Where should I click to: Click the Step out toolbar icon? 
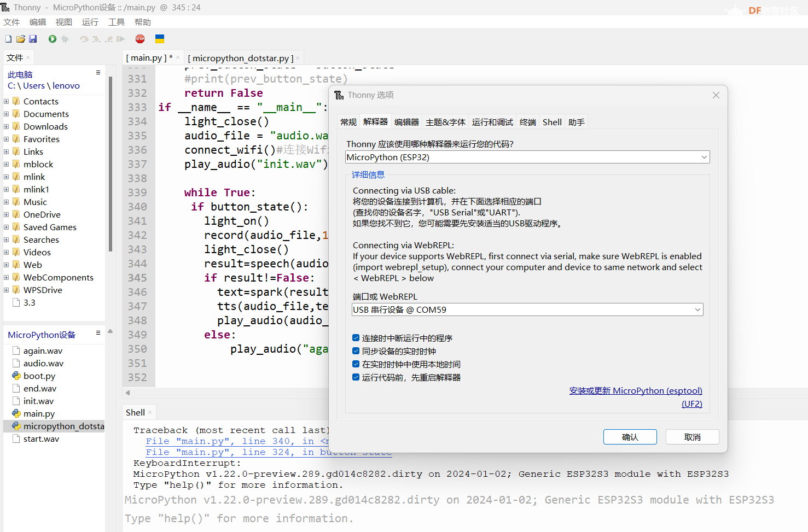pyautogui.click(x=109, y=39)
